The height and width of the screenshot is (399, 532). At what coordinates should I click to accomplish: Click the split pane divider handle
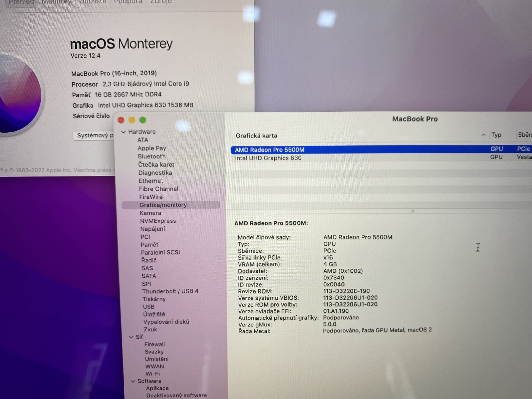tap(413, 211)
